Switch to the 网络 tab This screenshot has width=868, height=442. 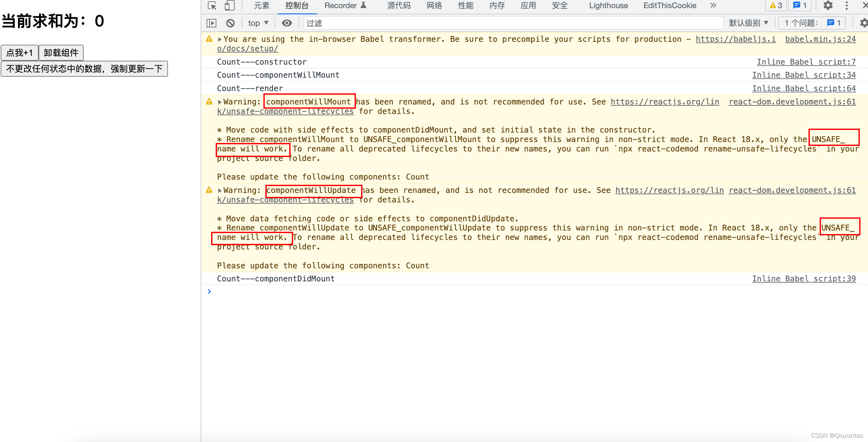tap(434, 5)
